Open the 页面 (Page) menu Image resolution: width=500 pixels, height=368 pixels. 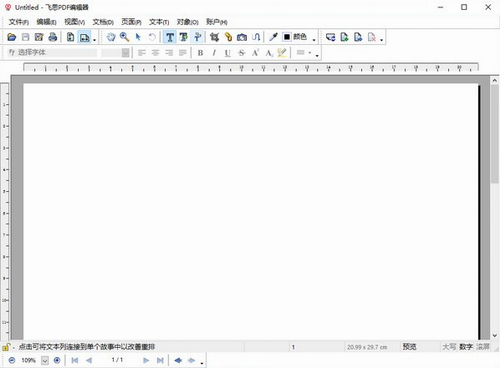(131, 22)
